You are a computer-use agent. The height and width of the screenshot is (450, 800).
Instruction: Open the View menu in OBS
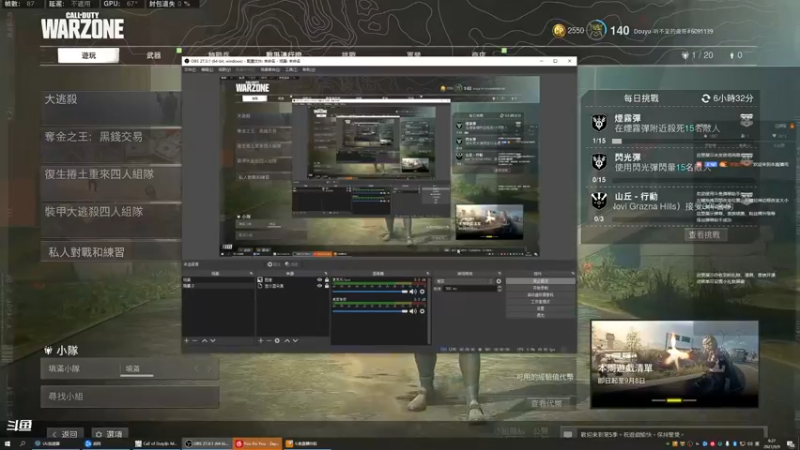[224, 70]
